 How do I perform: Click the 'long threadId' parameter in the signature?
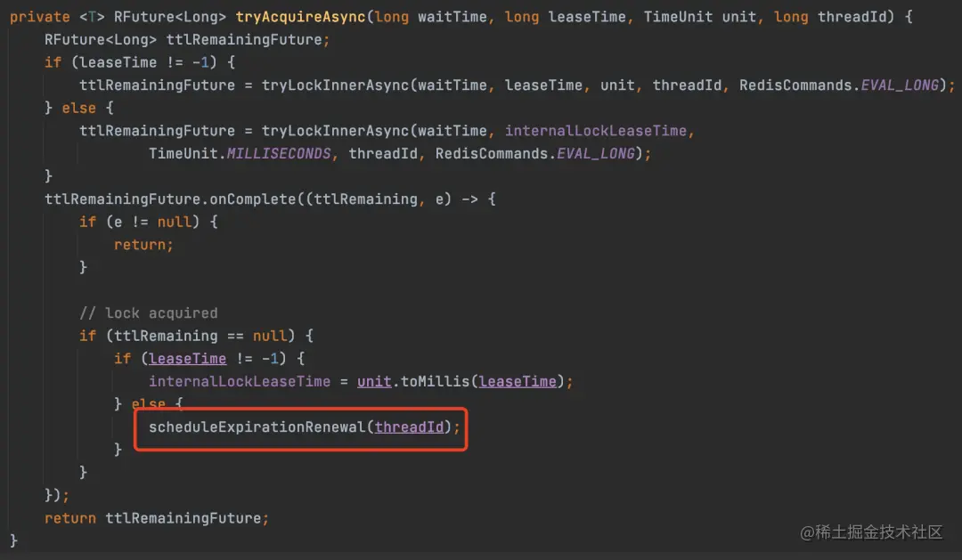pos(830,17)
